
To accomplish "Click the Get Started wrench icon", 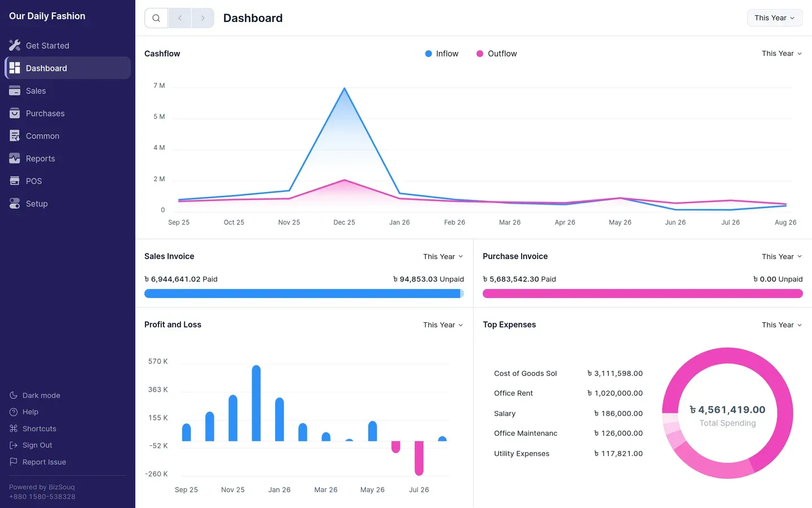I will click(x=15, y=45).
